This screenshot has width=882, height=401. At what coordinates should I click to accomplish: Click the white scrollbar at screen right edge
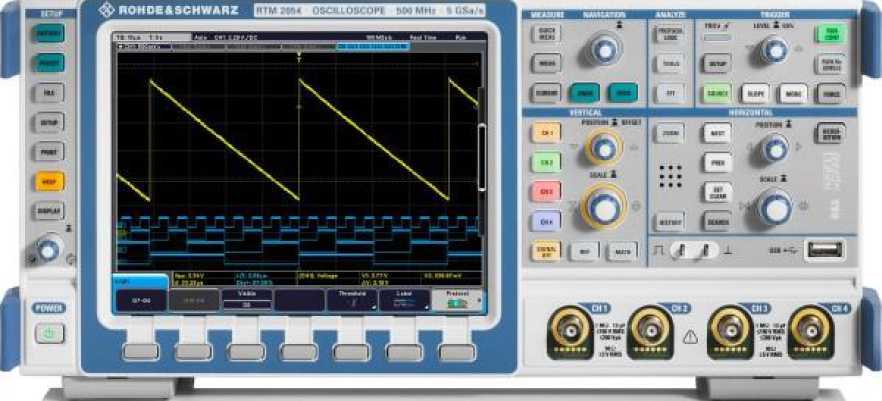[482, 157]
